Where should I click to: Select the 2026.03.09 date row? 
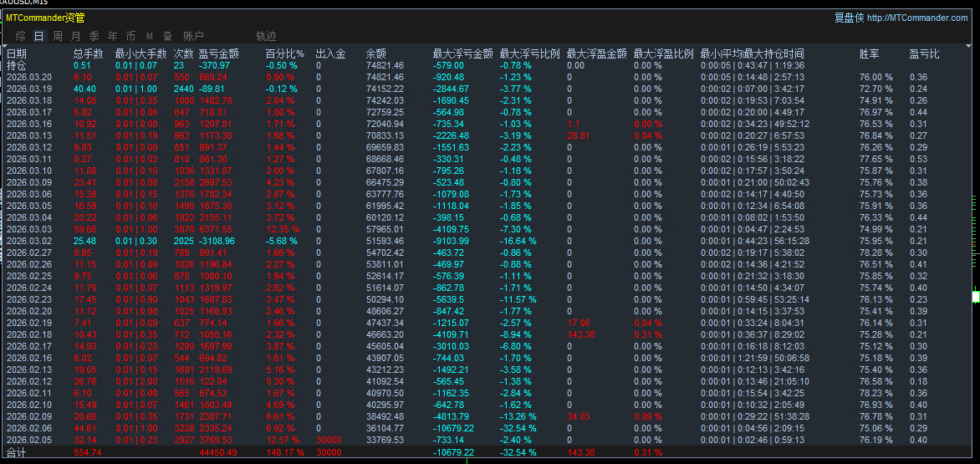[x=29, y=182]
